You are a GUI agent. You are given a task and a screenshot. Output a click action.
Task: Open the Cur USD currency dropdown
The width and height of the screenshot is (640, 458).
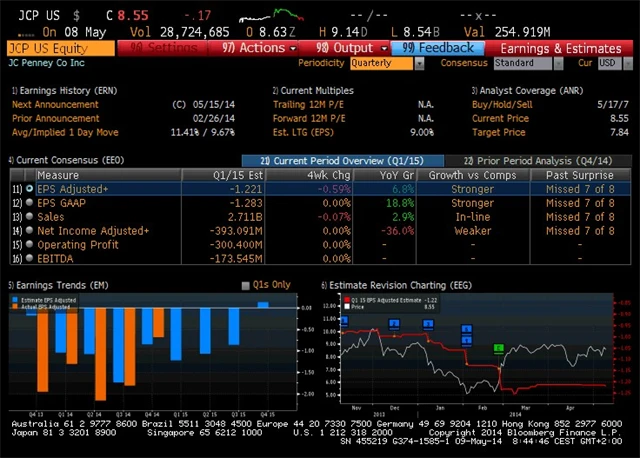click(x=608, y=63)
